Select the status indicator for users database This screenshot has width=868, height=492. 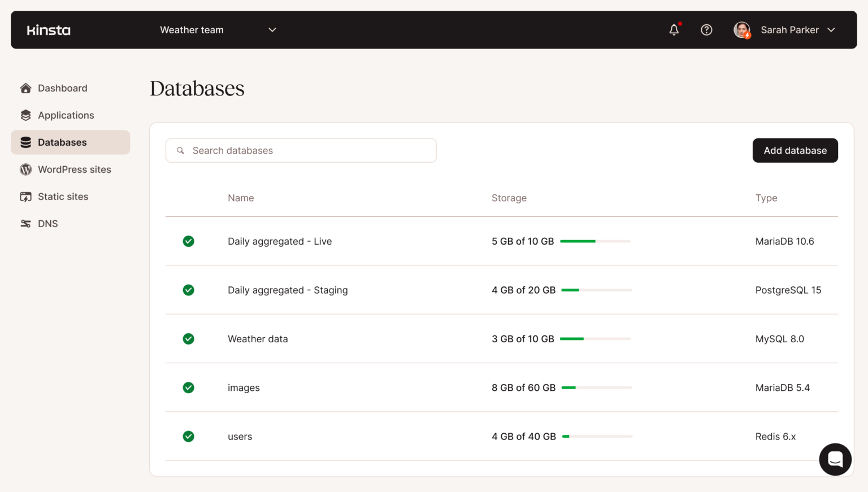click(188, 436)
